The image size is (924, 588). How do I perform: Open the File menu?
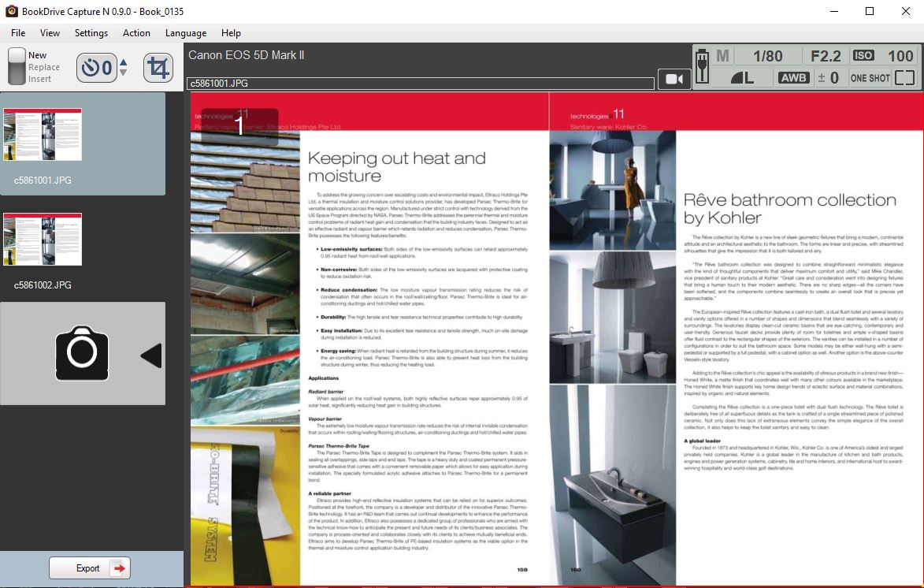click(18, 33)
